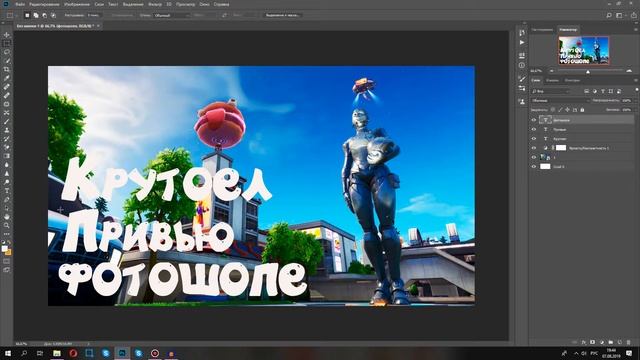The height and width of the screenshot is (360, 640).
Task: Click the Navigator zoom in icon
Action: click(x=629, y=71)
